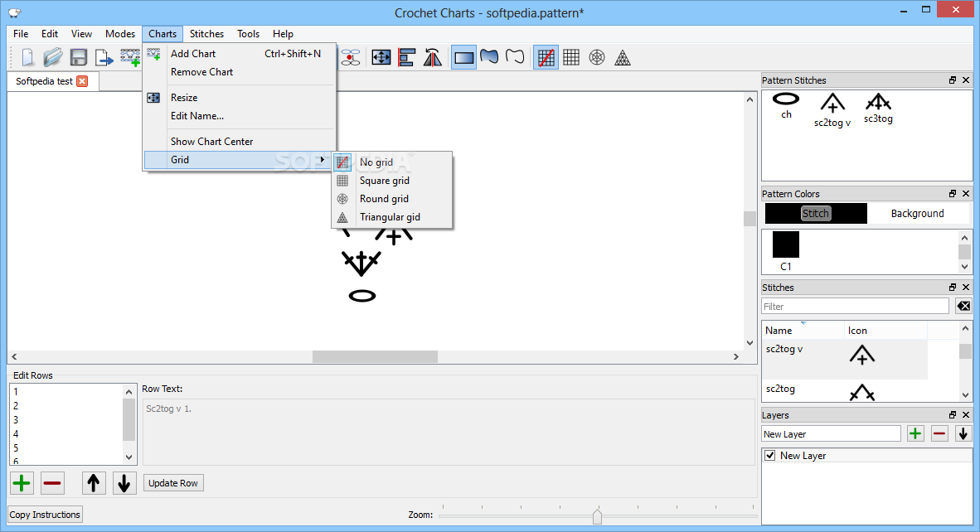The image size is (980, 532).
Task: Select the sc3tog stitch in Pattern Stitches
Action: click(x=878, y=108)
